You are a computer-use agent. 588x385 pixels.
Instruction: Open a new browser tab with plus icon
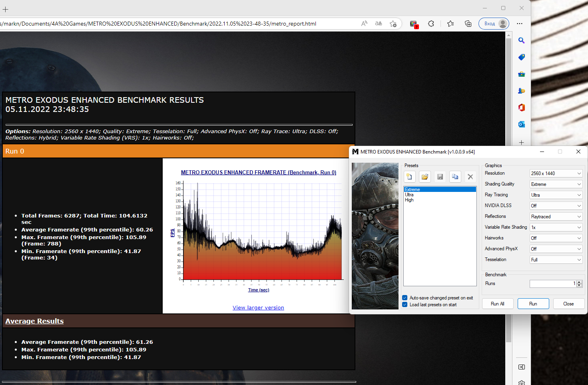6,9
